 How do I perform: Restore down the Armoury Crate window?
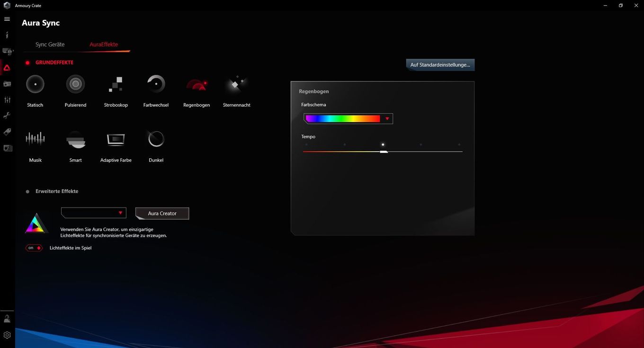pyautogui.click(x=621, y=5)
